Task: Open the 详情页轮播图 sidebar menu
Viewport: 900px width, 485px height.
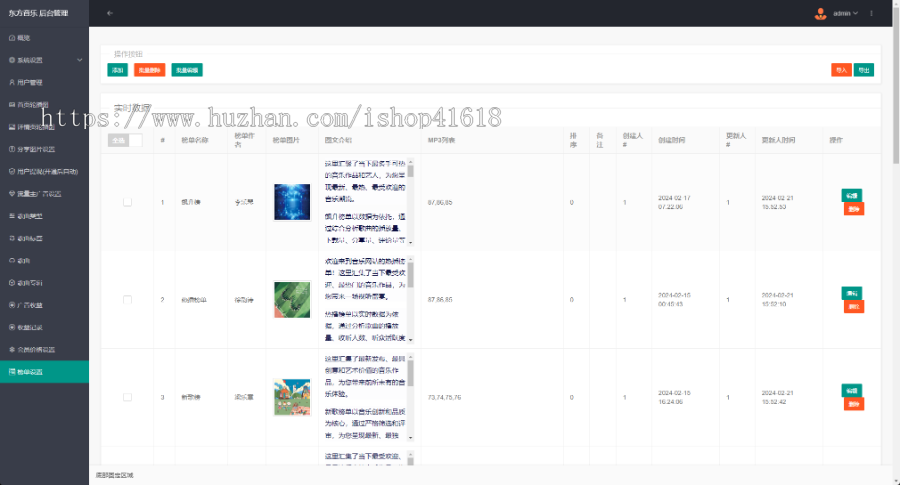Action: tap(44, 127)
